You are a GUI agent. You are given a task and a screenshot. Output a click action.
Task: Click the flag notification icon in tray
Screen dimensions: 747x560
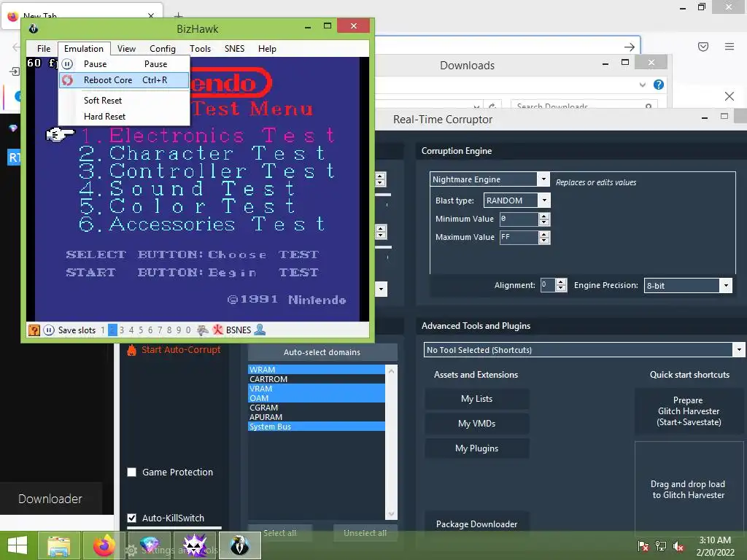coord(643,546)
